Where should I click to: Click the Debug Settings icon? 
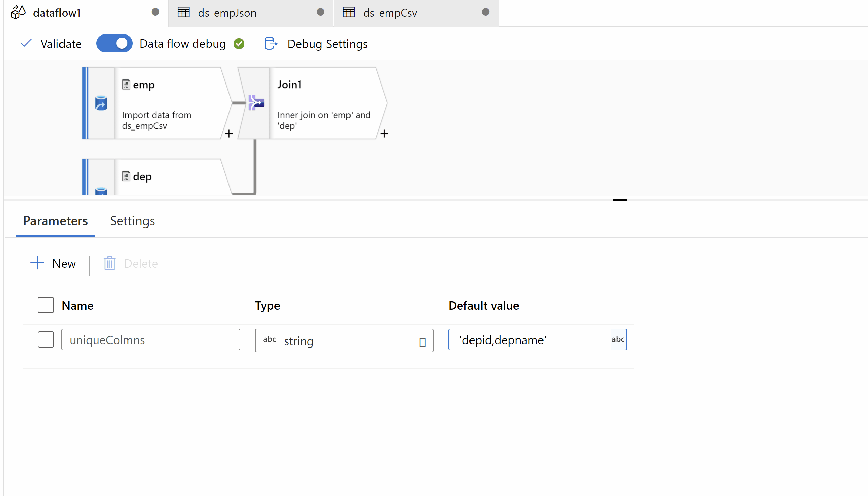click(271, 44)
